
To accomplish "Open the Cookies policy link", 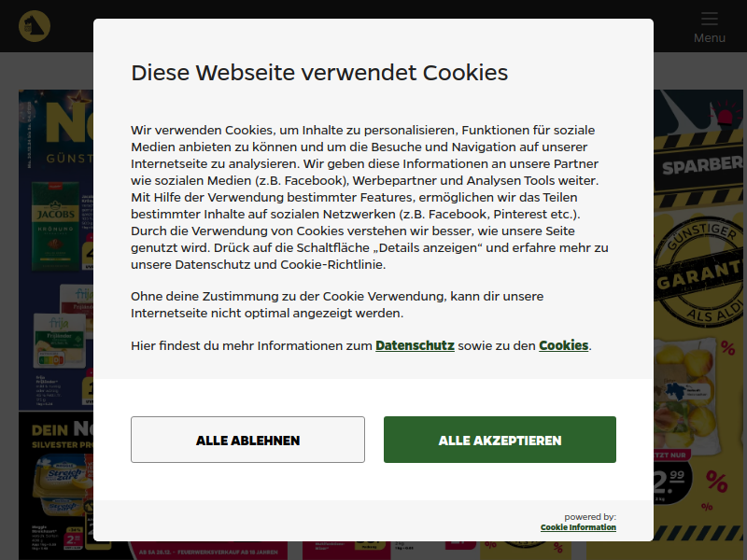I will point(564,345).
